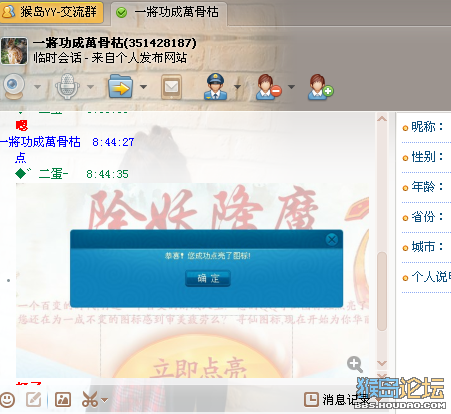Viewport: 451px width, 414px height.
Task: Click the chat scrollbar down arrow
Action: pos(382,363)
